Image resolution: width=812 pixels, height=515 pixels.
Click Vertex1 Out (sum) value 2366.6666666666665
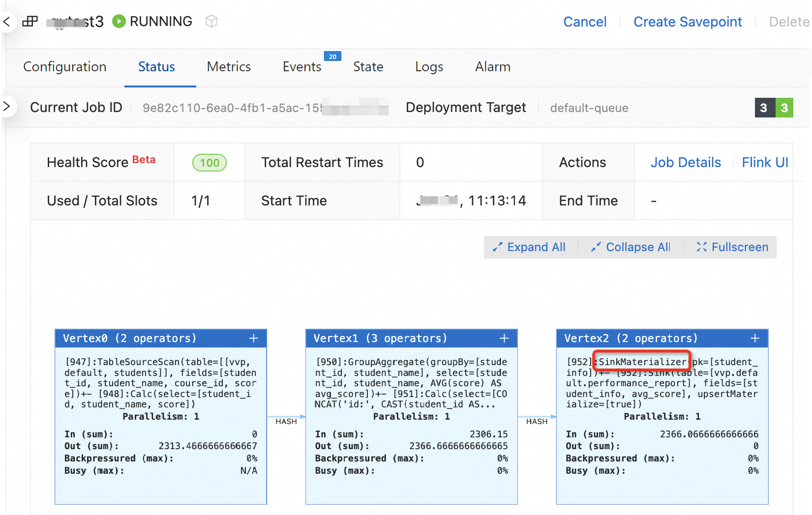[x=458, y=446]
